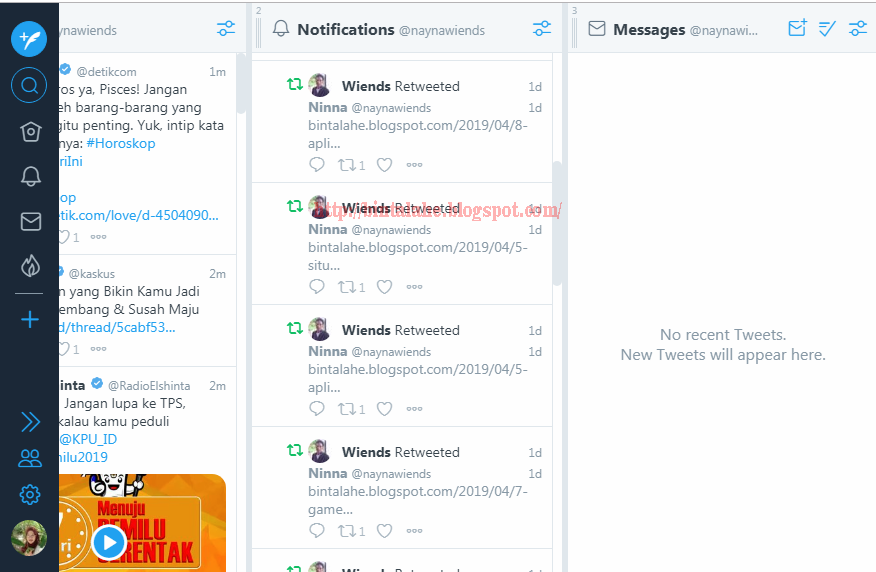Compose a new direct message icon
The height and width of the screenshot is (572, 876).
point(797,27)
